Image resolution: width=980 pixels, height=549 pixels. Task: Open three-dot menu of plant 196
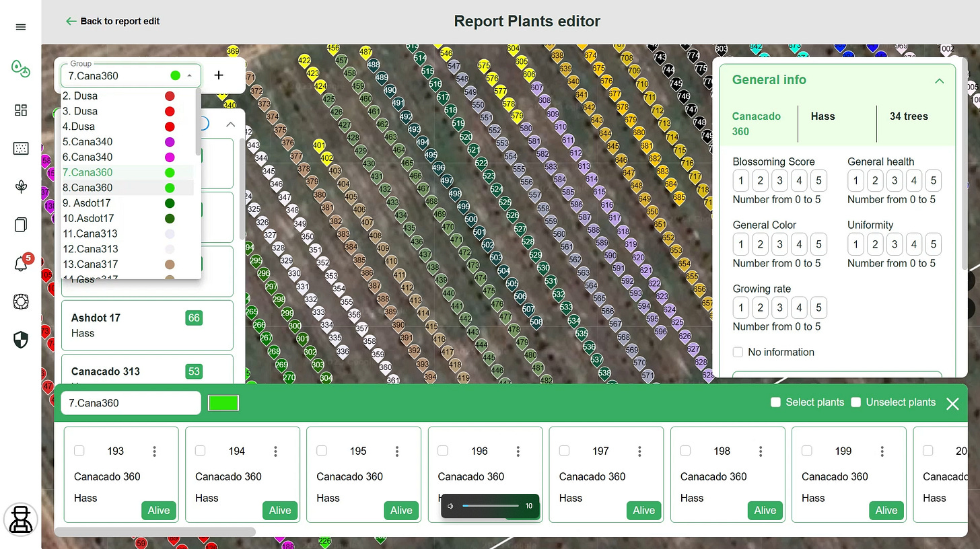[518, 451]
